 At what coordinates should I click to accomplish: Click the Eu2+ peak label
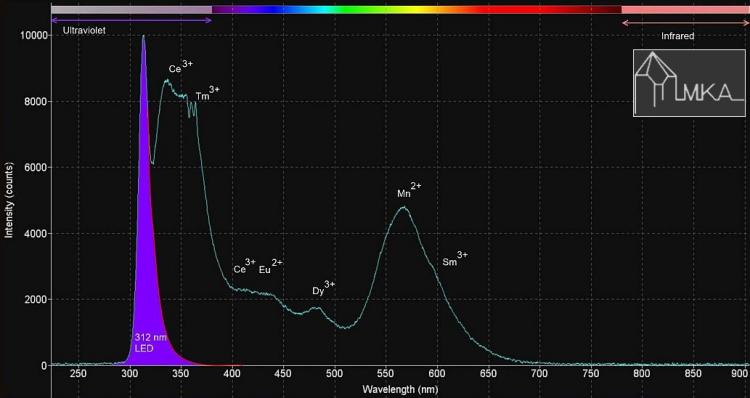(x=271, y=266)
